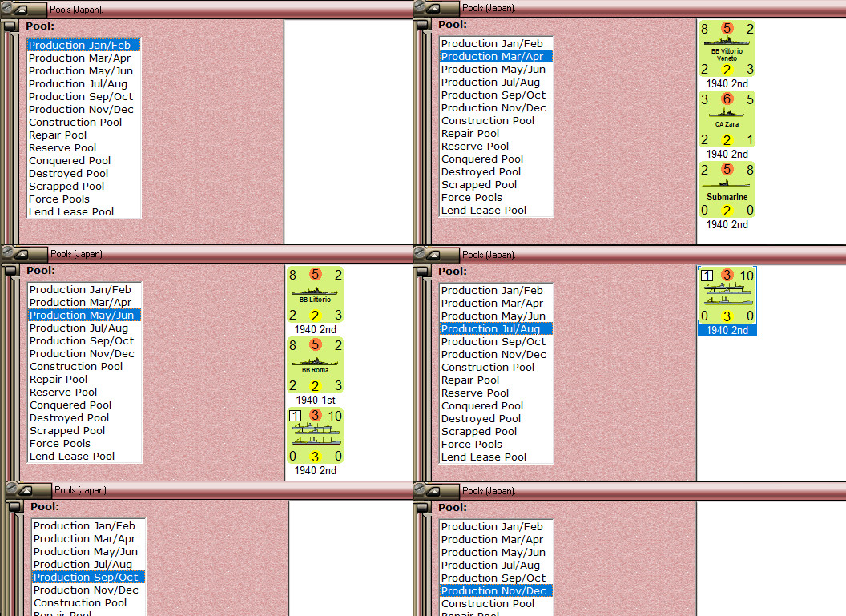The image size is (846, 616).
Task: Open Construction Pool in the Nov/Dec-highlighted window
Action: tap(496, 604)
